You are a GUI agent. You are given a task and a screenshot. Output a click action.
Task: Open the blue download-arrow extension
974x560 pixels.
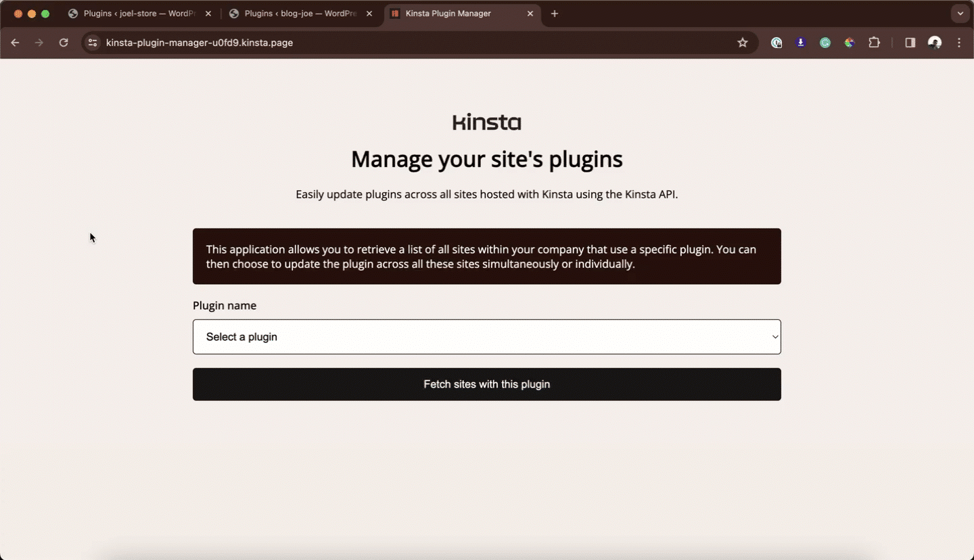[801, 43]
